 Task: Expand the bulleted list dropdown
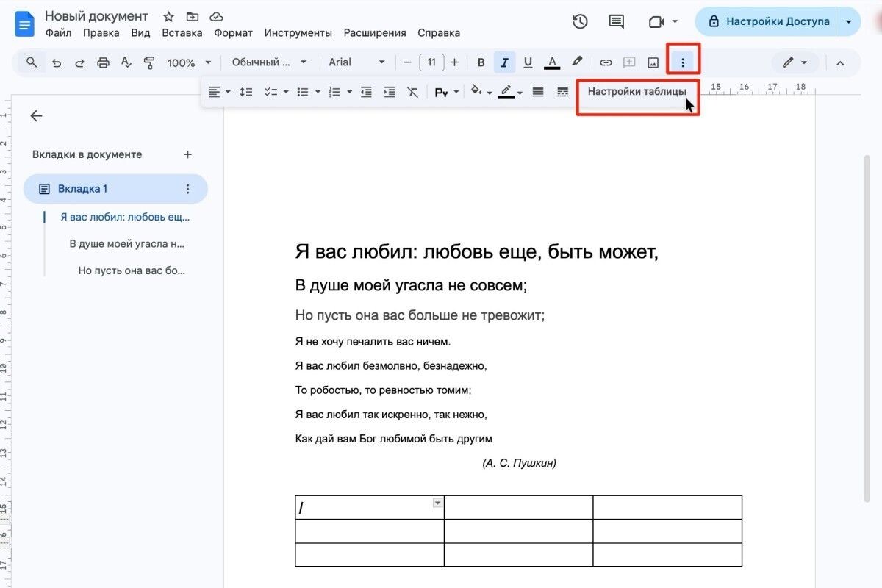click(x=318, y=92)
